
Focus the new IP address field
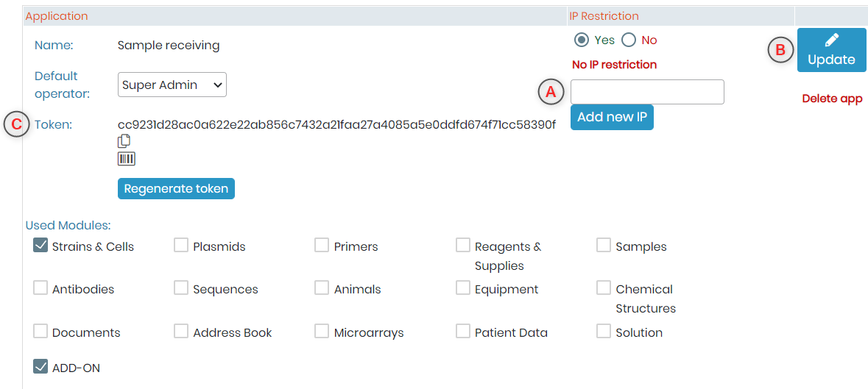[x=647, y=92]
